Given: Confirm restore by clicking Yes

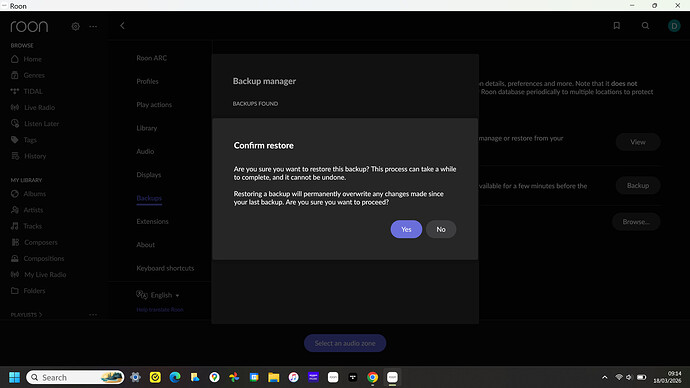Looking at the screenshot, I should coord(406,229).
